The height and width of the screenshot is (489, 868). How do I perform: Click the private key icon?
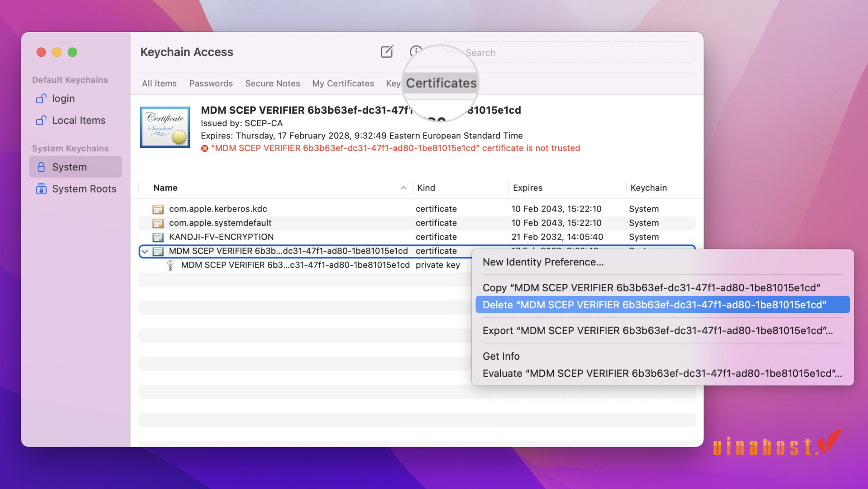tap(170, 265)
